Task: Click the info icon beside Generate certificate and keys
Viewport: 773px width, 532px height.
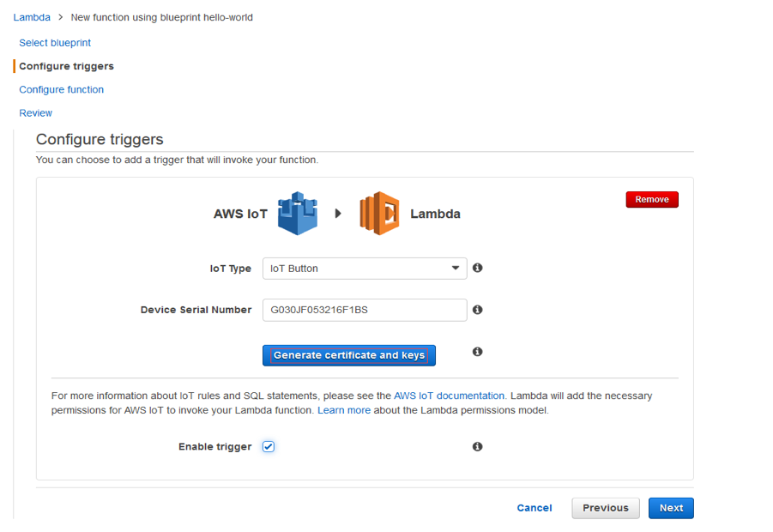Action: [x=478, y=352]
